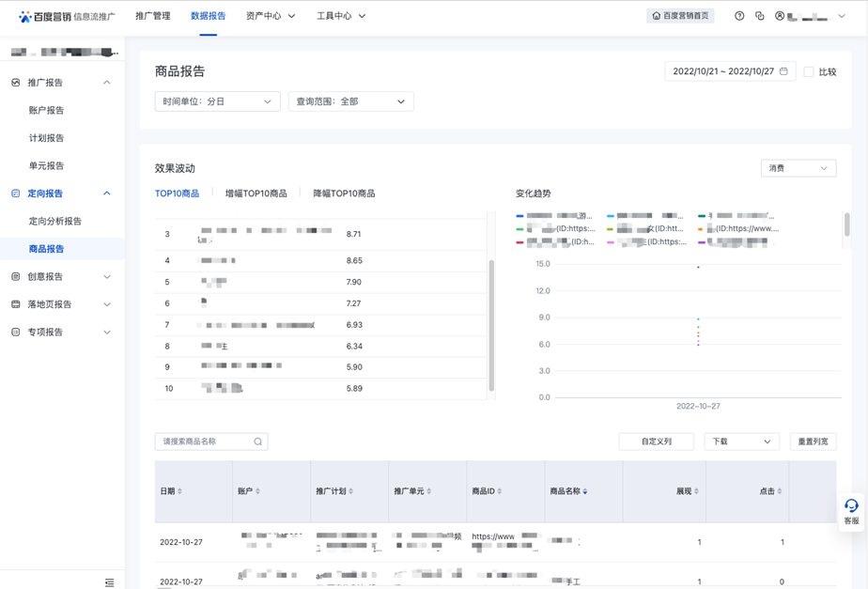The image size is (868, 589).
Task: Click the help question mark icon
Action: coord(739,16)
